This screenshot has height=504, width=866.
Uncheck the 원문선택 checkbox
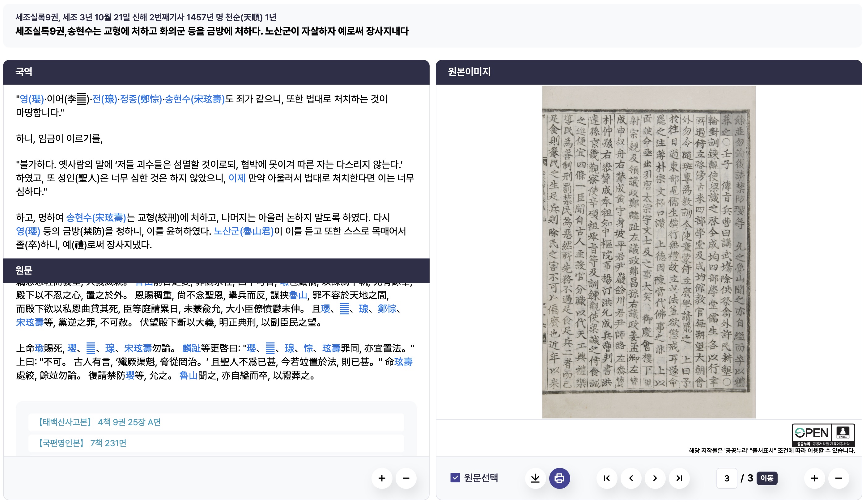[x=455, y=477]
